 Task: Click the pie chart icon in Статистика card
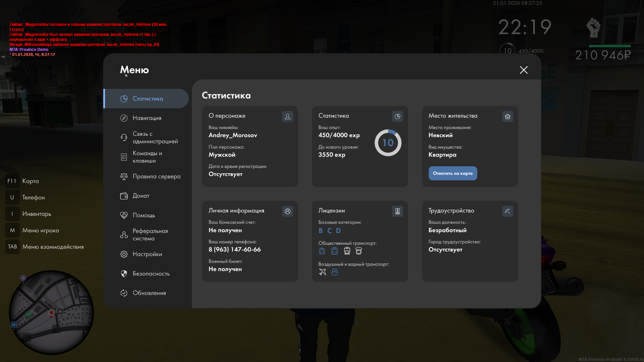(397, 116)
